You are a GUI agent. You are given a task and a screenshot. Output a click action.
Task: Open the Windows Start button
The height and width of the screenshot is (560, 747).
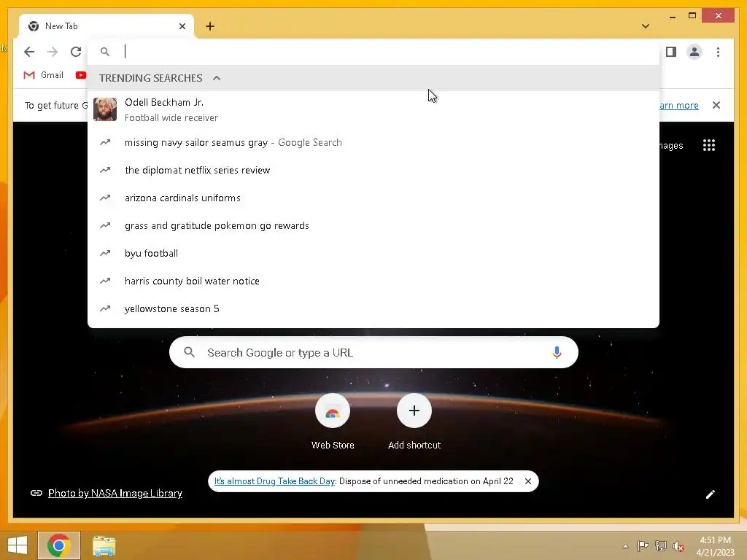click(18, 545)
